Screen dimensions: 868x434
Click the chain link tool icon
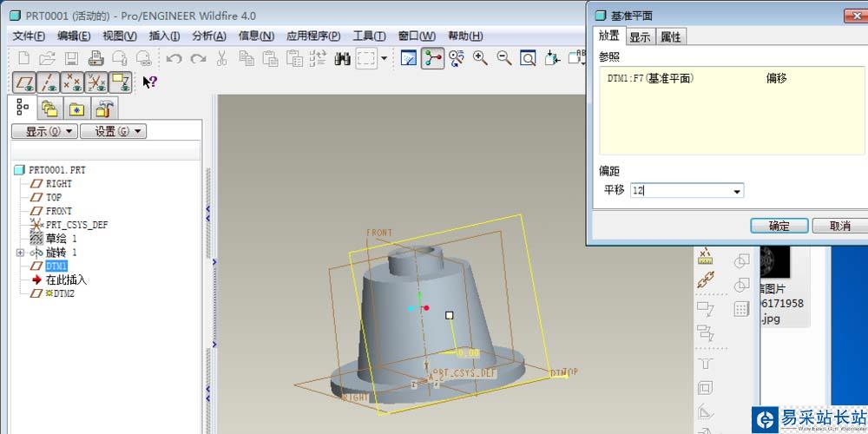(x=706, y=279)
